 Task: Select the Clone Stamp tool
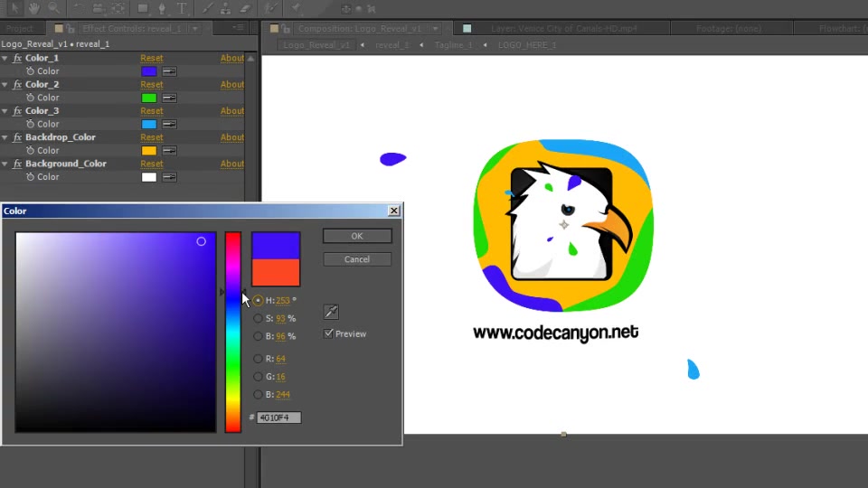click(x=226, y=8)
